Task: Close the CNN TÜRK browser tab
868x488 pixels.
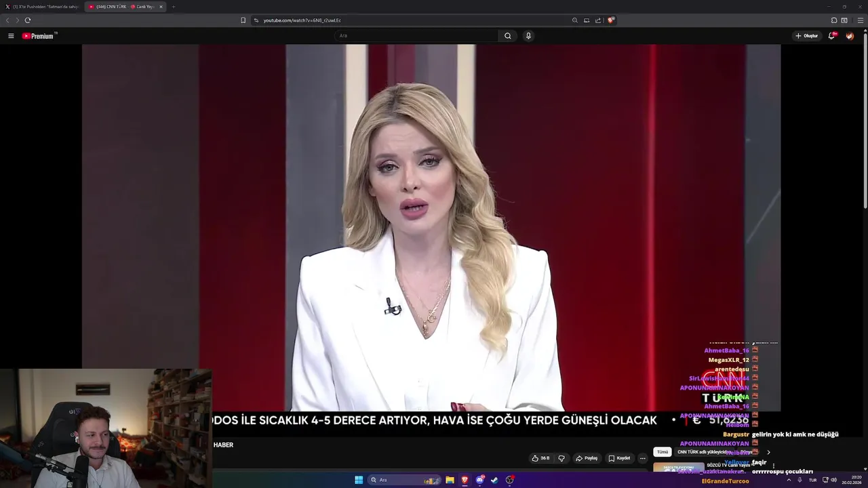Action: click(x=161, y=7)
